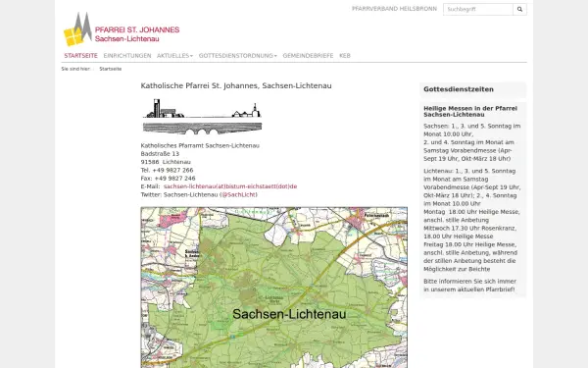Image resolution: width=588 pixels, height=368 pixels.
Task: Click the postal line 91586 Lichtenau
Action: 166,162
